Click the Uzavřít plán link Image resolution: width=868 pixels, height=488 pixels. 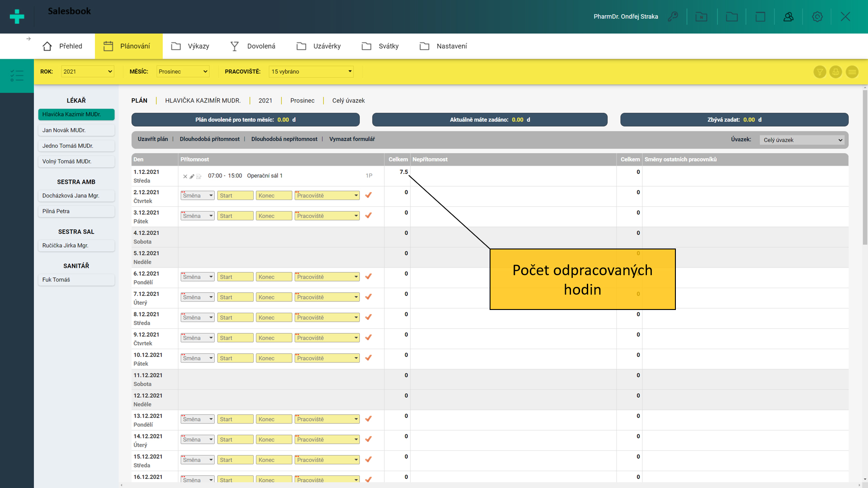[153, 139]
